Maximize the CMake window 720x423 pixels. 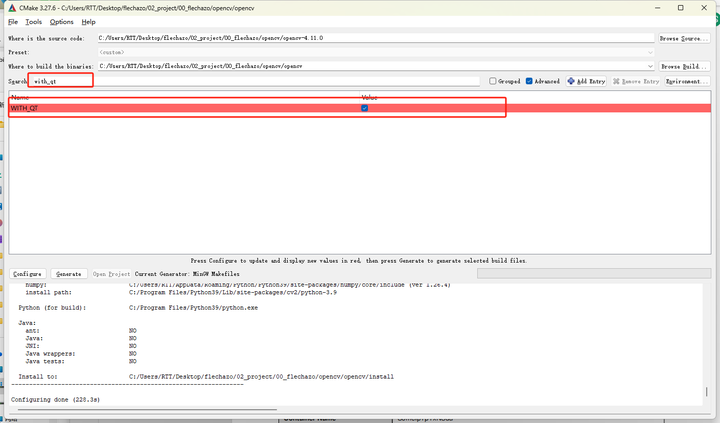point(681,8)
